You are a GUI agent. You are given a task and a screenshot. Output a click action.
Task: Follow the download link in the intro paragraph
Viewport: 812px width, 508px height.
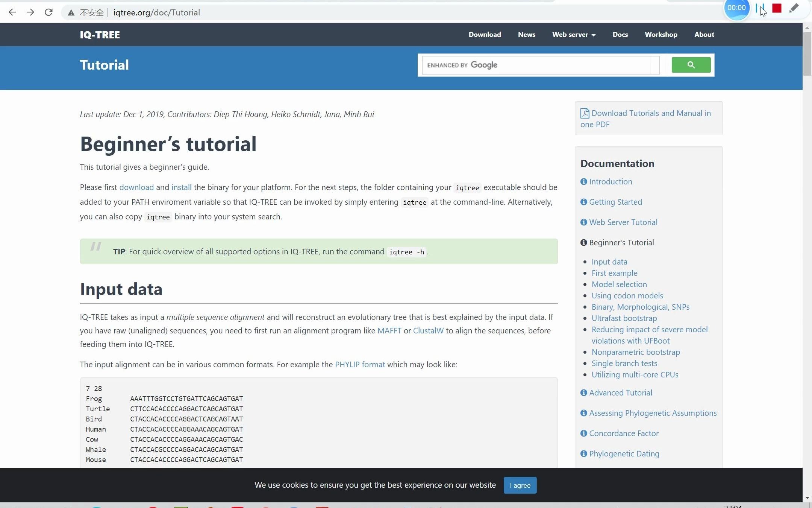(136, 187)
